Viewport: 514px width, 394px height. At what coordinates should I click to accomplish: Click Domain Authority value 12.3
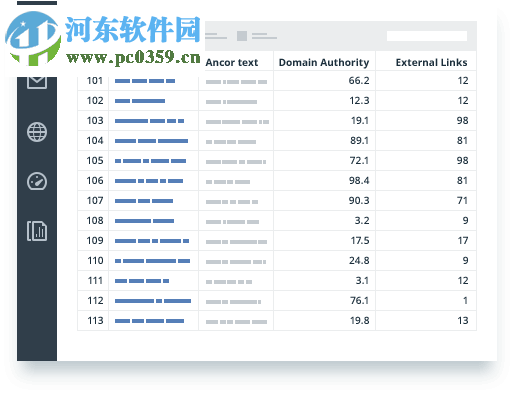click(x=359, y=101)
